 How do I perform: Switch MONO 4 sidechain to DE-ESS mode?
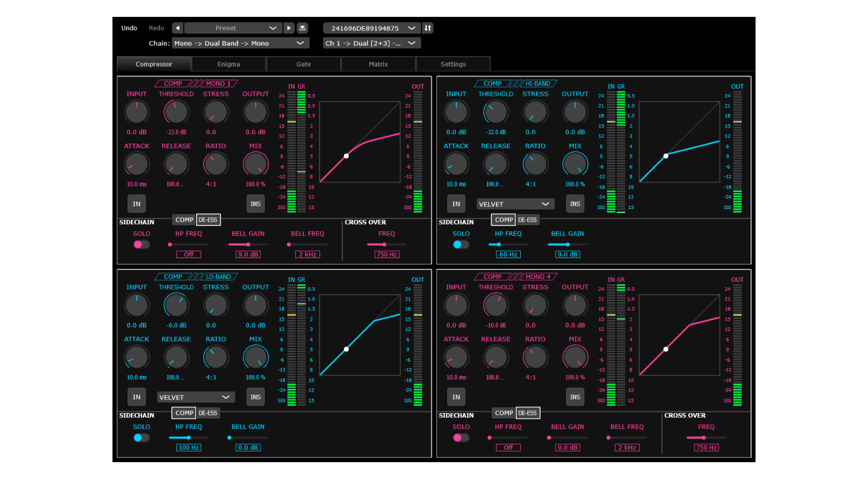[x=528, y=413]
